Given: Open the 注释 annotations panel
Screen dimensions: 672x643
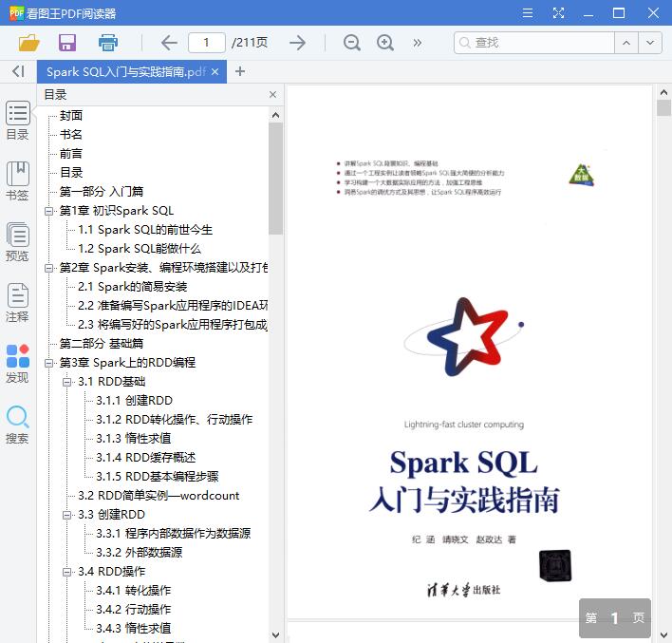Looking at the screenshot, I should click(18, 303).
